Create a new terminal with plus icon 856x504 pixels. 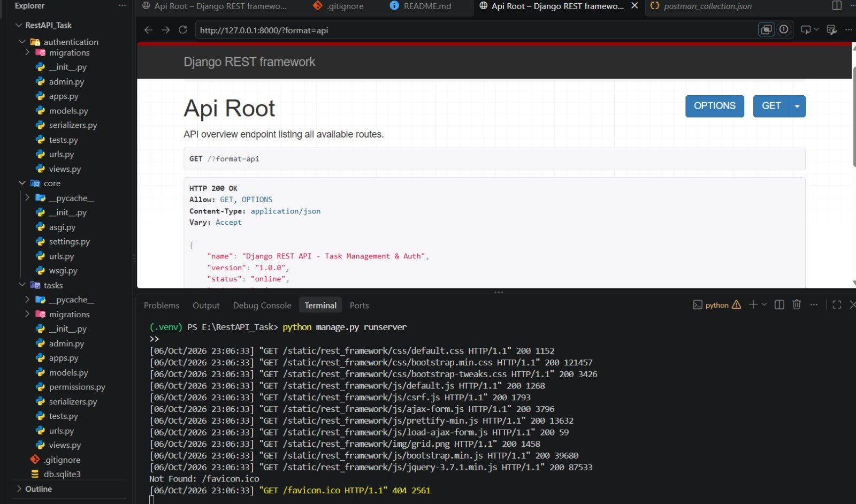[x=753, y=304]
